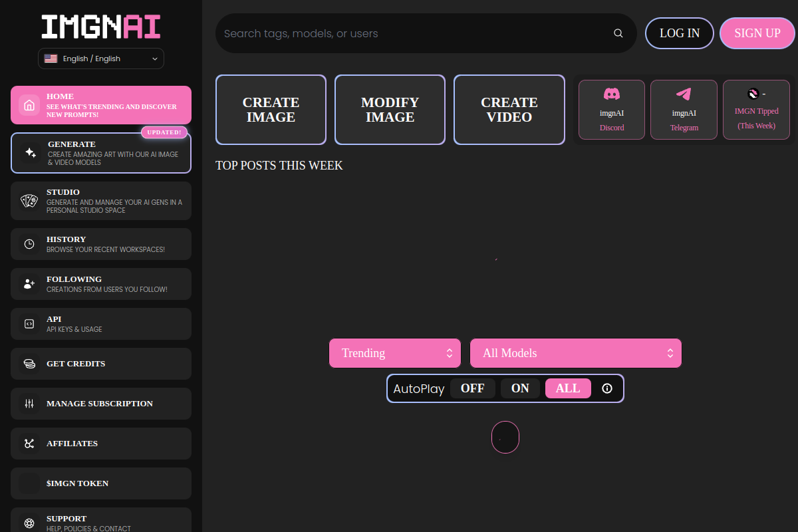Image resolution: width=798 pixels, height=532 pixels.
Task: Open the Following menu item
Action: [101, 284]
